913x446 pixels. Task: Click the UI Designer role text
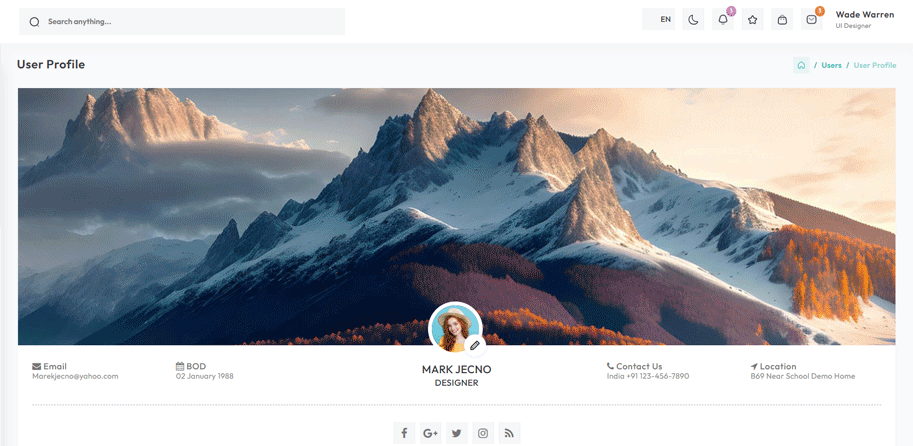pos(853,26)
